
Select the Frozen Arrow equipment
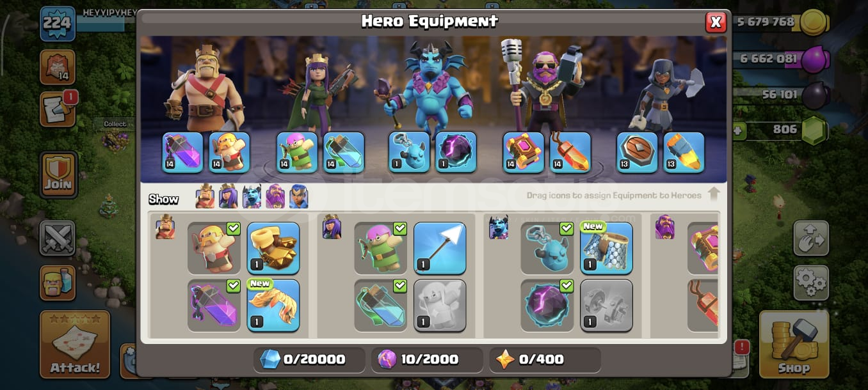coord(440,247)
